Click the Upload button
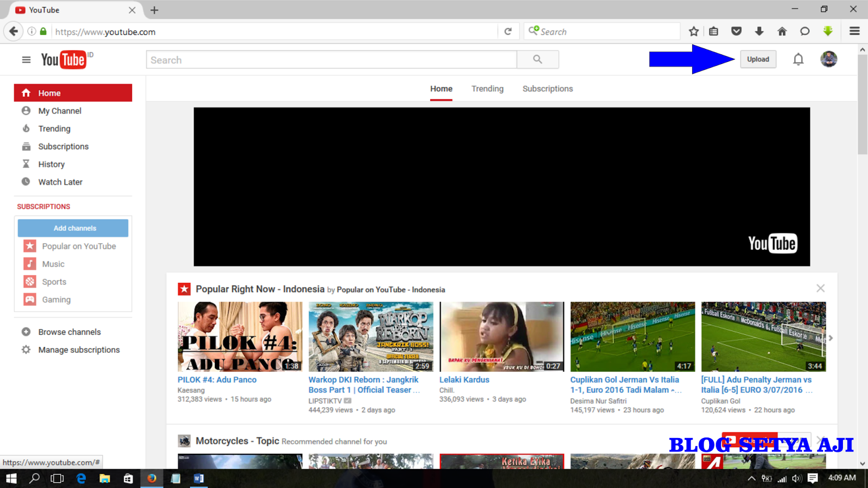This screenshot has height=488, width=868. (x=758, y=59)
